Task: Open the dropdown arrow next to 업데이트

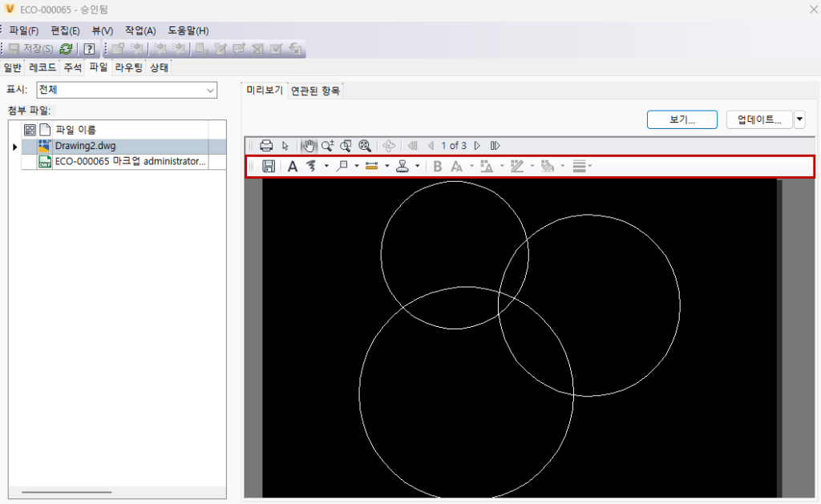Action: pyautogui.click(x=799, y=119)
